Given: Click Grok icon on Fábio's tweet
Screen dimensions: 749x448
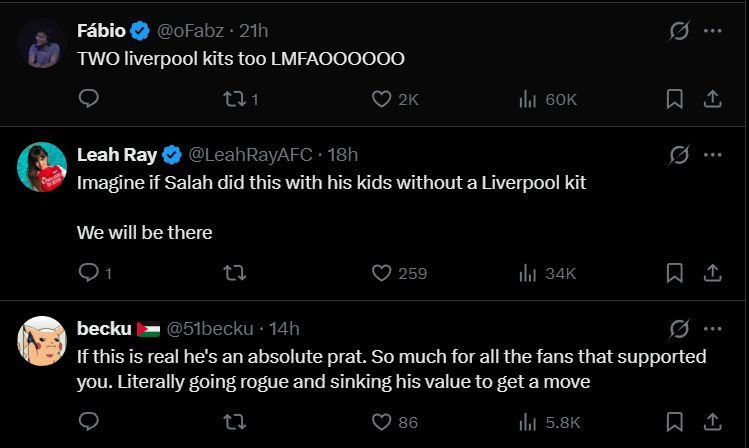Looking at the screenshot, I should click(679, 31).
